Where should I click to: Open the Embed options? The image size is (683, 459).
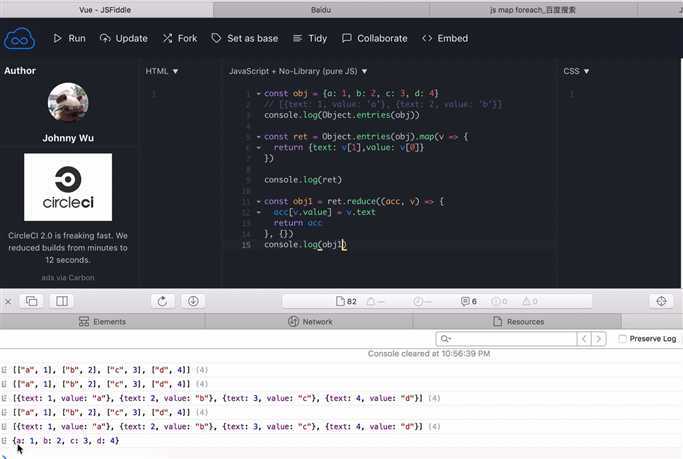point(444,38)
